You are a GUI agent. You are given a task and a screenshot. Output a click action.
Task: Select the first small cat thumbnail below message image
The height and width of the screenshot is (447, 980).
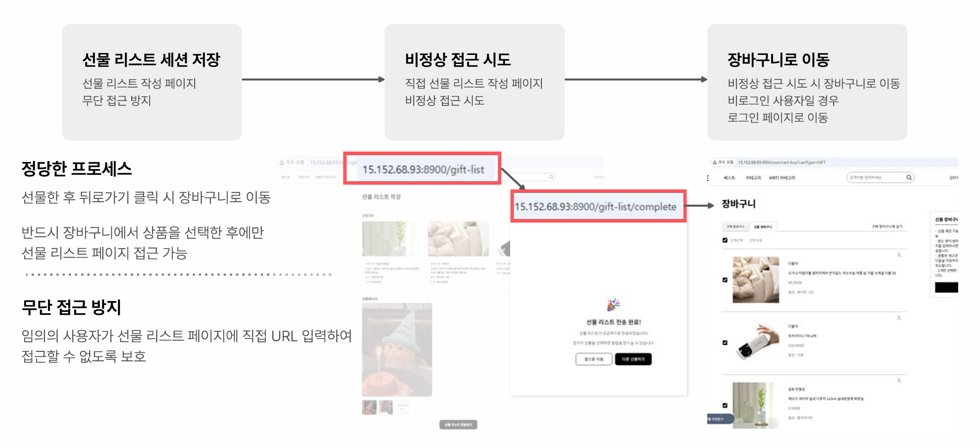[369, 407]
